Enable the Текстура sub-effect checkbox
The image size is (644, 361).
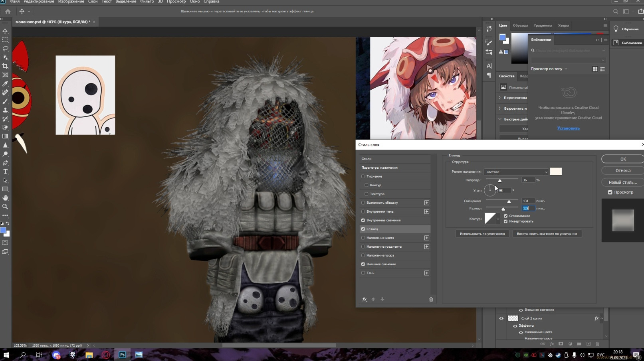(366, 194)
